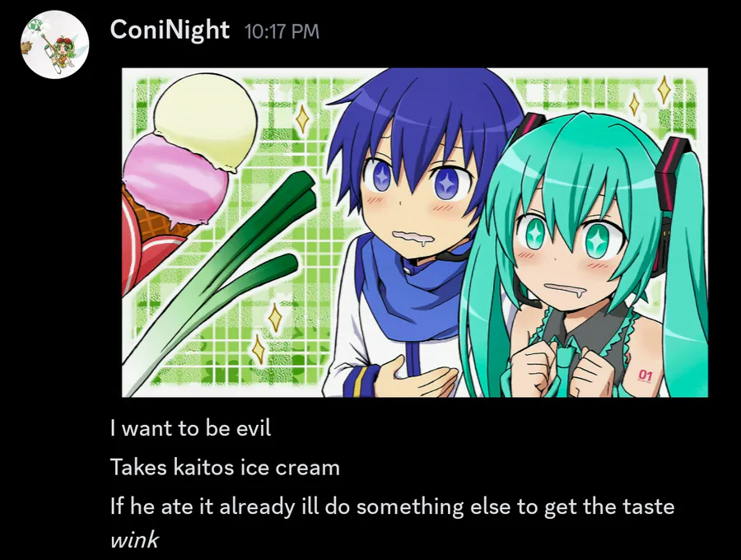Open the attached anime image
Image resolution: width=741 pixels, height=560 pixels.
click(x=415, y=232)
